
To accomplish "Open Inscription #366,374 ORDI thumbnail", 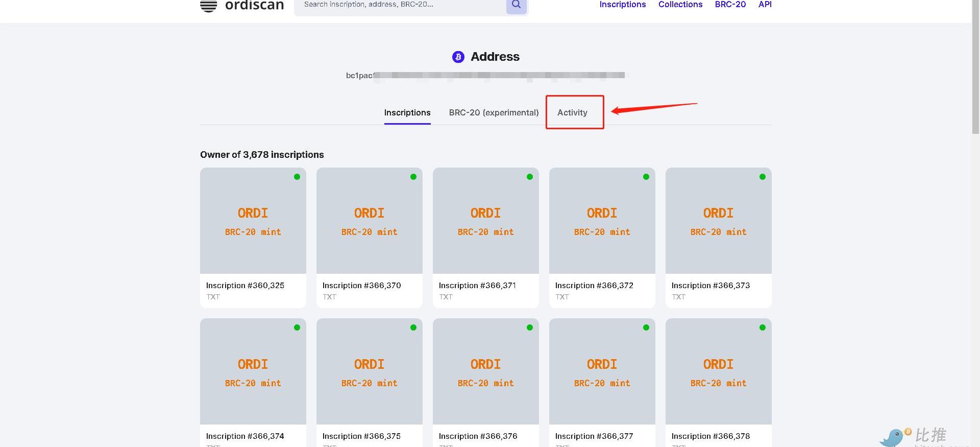I will coord(253,371).
